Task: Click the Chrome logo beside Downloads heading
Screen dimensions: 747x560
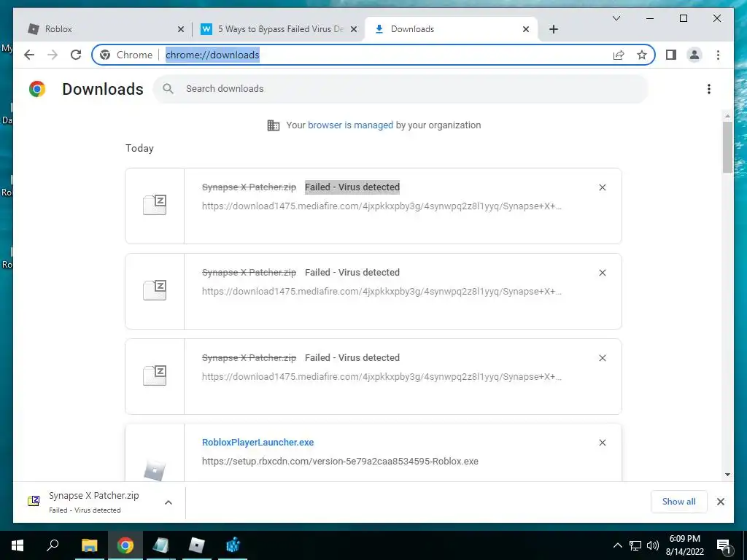Action: pos(37,89)
